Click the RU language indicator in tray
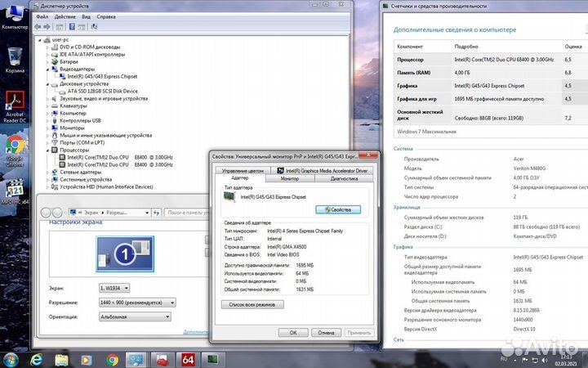Viewport: 588px width, 368px height. coord(504,359)
